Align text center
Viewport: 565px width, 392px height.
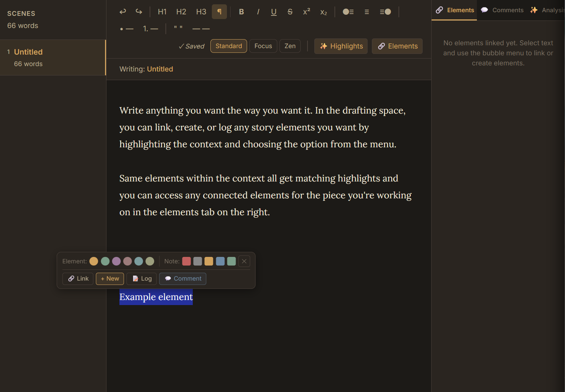pos(367,12)
